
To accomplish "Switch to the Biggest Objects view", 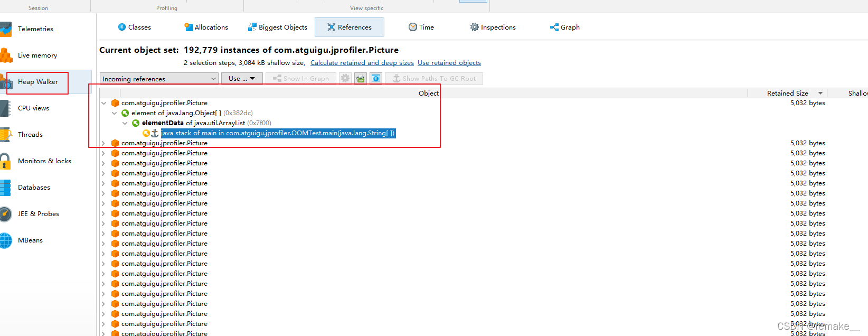I will pos(278,27).
